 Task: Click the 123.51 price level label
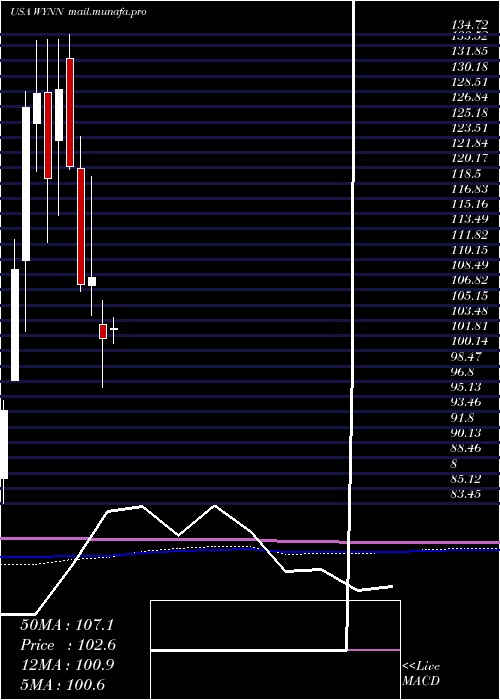pos(472,128)
